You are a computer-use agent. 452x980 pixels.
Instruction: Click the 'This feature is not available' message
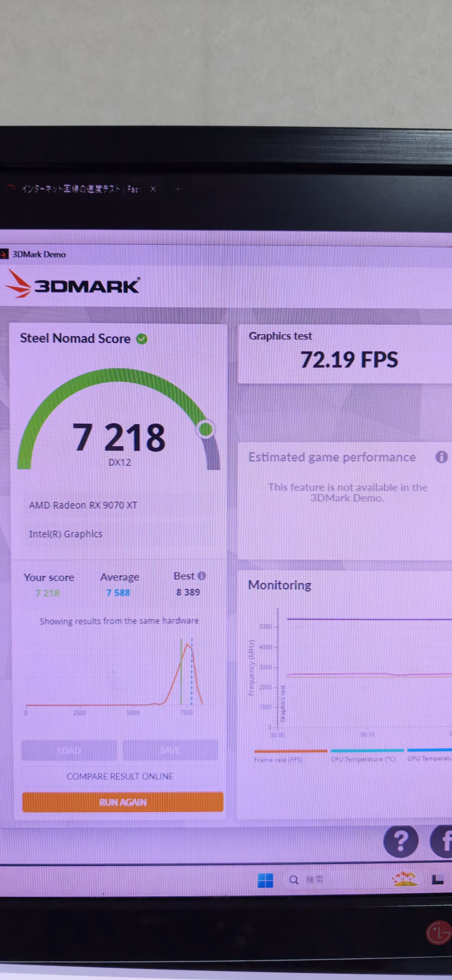click(x=348, y=493)
